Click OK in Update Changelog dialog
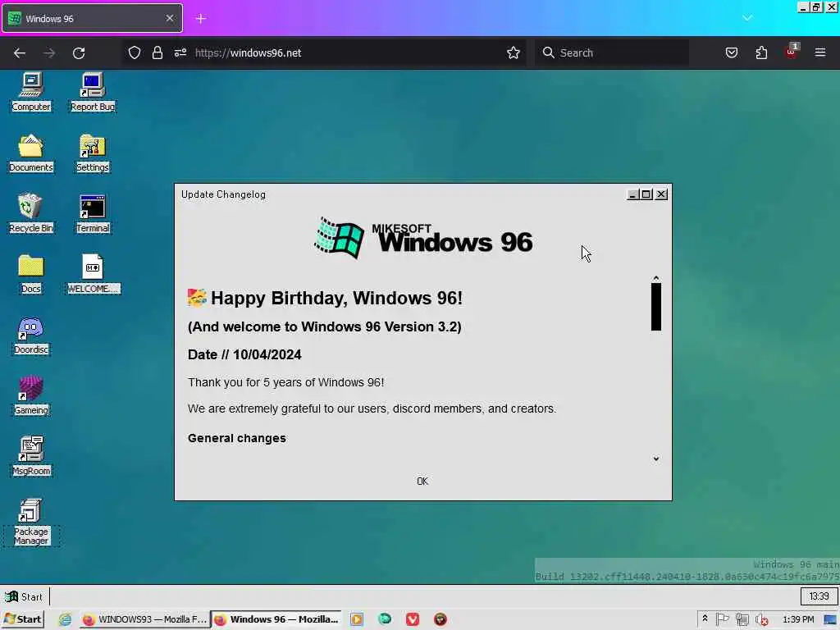Image resolution: width=840 pixels, height=630 pixels. coord(422,481)
